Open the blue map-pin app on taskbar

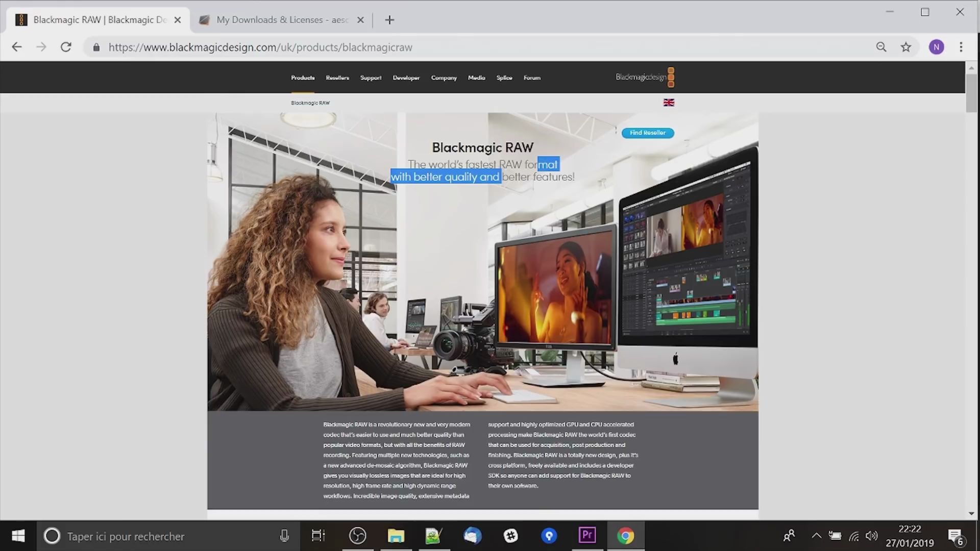click(549, 536)
